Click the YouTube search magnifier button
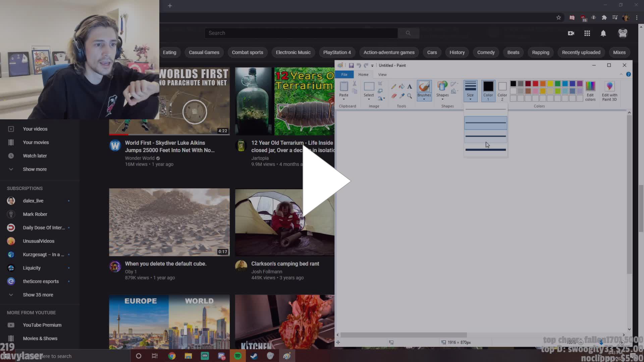This screenshot has height=362, width=644. [408, 33]
